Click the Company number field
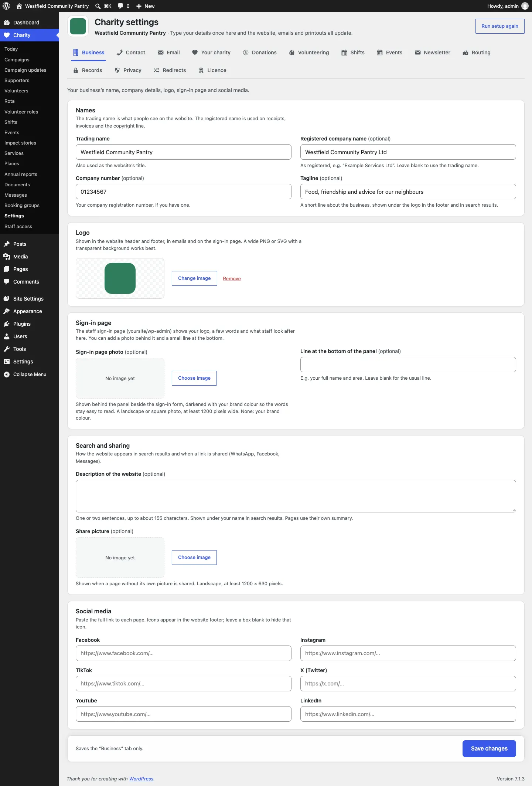 tap(184, 192)
